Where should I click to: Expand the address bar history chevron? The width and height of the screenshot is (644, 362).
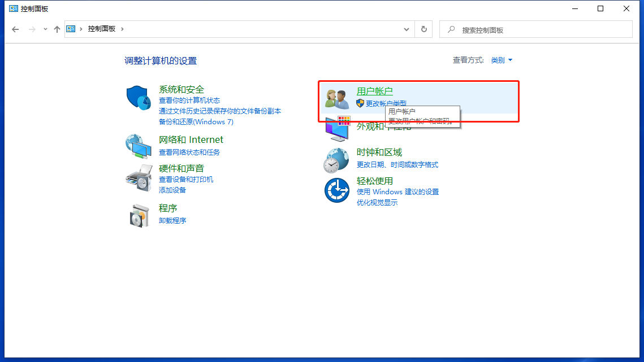(x=407, y=29)
